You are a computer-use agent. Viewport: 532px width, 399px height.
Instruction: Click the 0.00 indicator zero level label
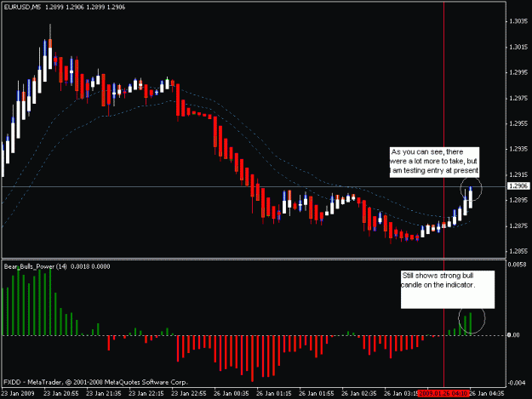pos(513,335)
